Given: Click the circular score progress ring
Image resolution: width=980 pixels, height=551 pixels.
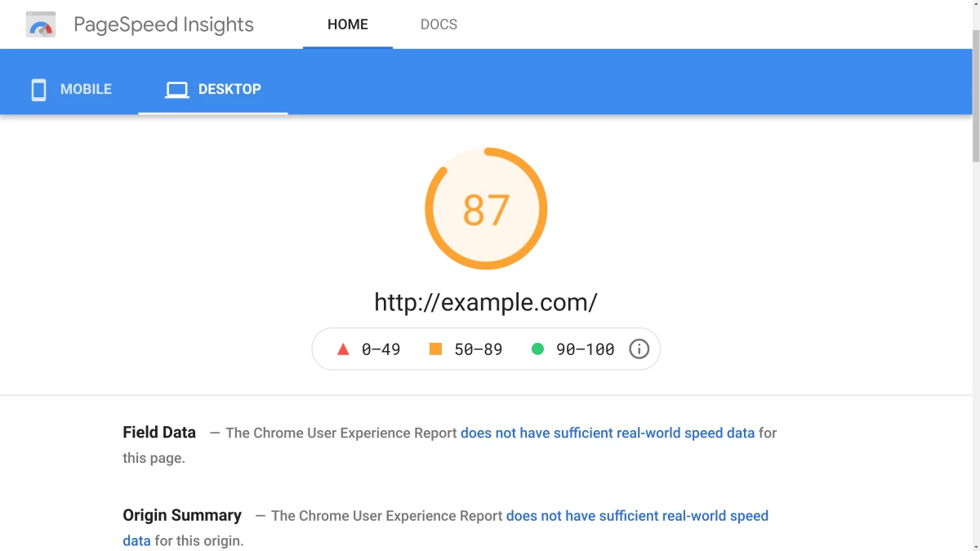Looking at the screenshot, I should pos(485,149).
